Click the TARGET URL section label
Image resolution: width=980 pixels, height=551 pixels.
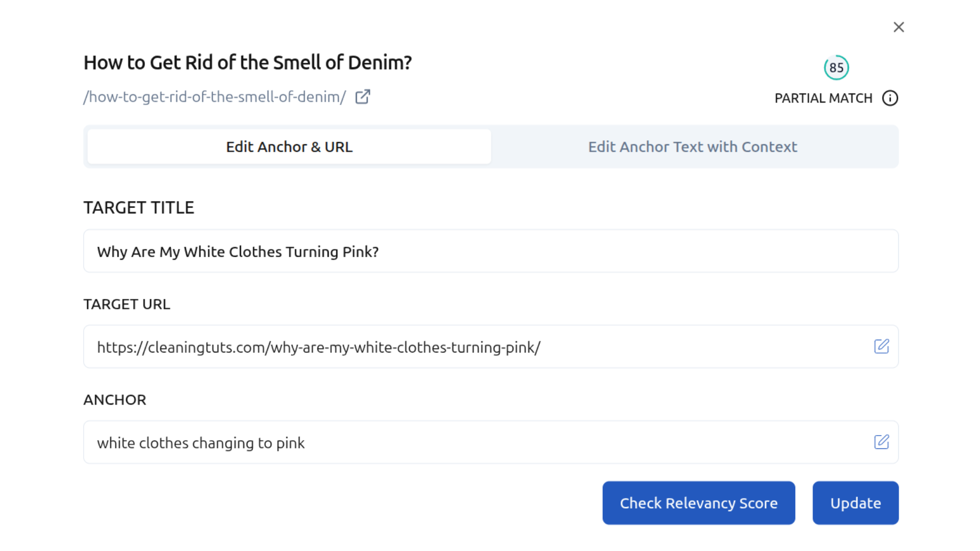click(127, 304)
